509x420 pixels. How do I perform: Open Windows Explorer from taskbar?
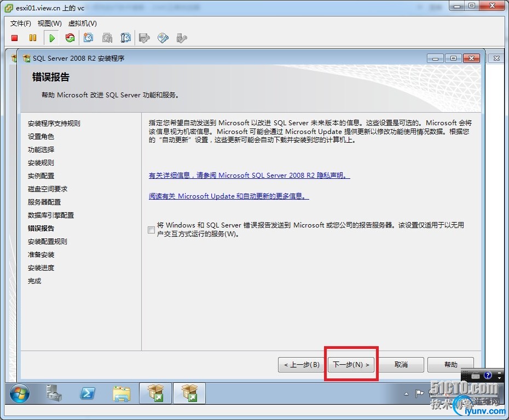click(x=122, y=393)
